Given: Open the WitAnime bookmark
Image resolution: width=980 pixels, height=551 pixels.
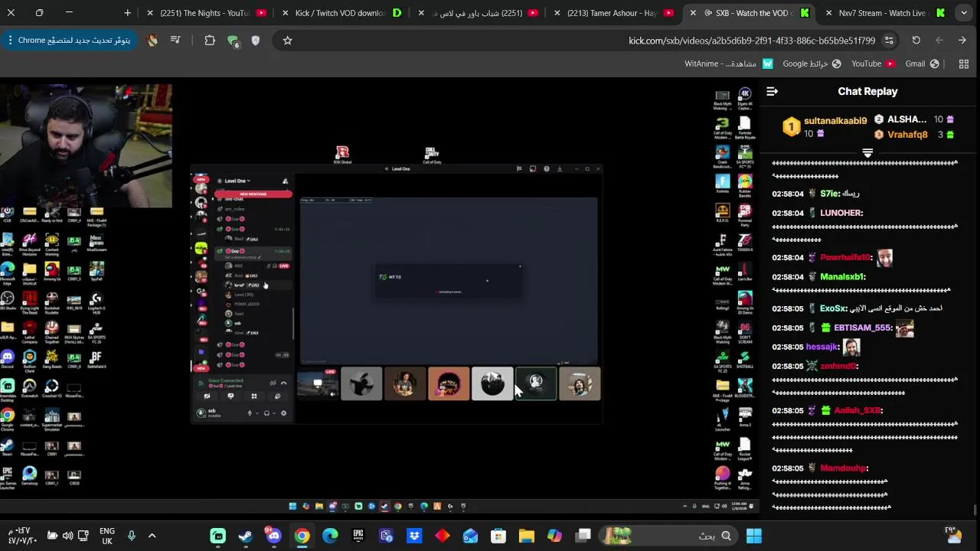Looking at the screenshot, I should click(729, 64).
